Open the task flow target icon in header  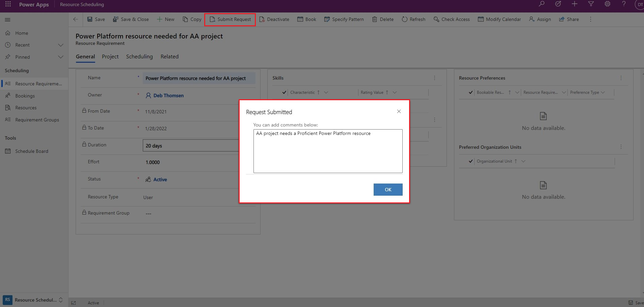pyautogui.click(x=558, y=4)
